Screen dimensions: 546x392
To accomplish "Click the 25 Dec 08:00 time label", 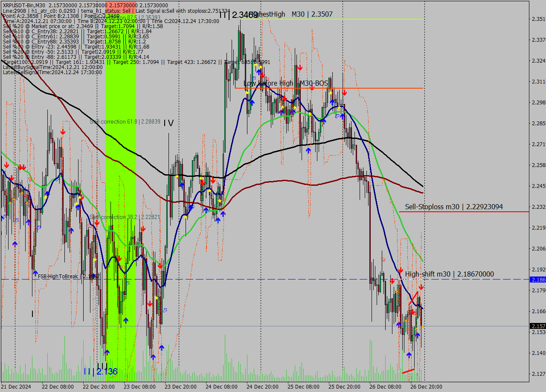I will pyautogui.click(x=304, y=387).
